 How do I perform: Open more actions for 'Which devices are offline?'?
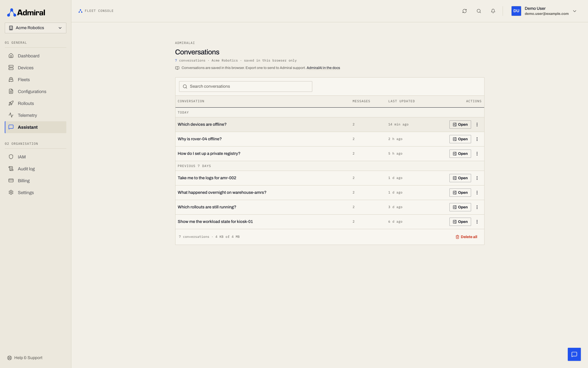coord(477,125)
